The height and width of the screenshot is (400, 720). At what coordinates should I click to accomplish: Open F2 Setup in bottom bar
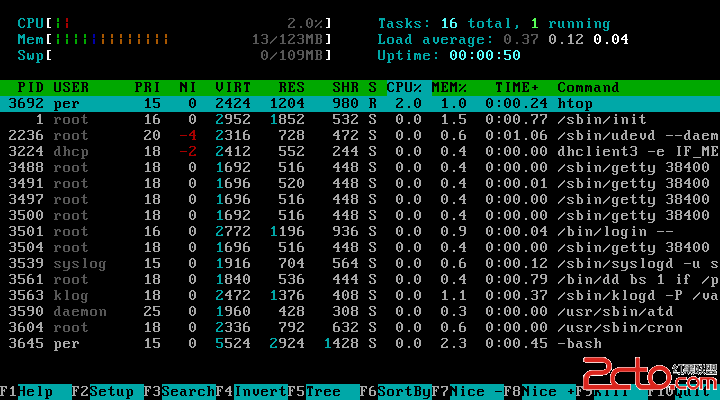pyautogui.click(x=107, y=392)
